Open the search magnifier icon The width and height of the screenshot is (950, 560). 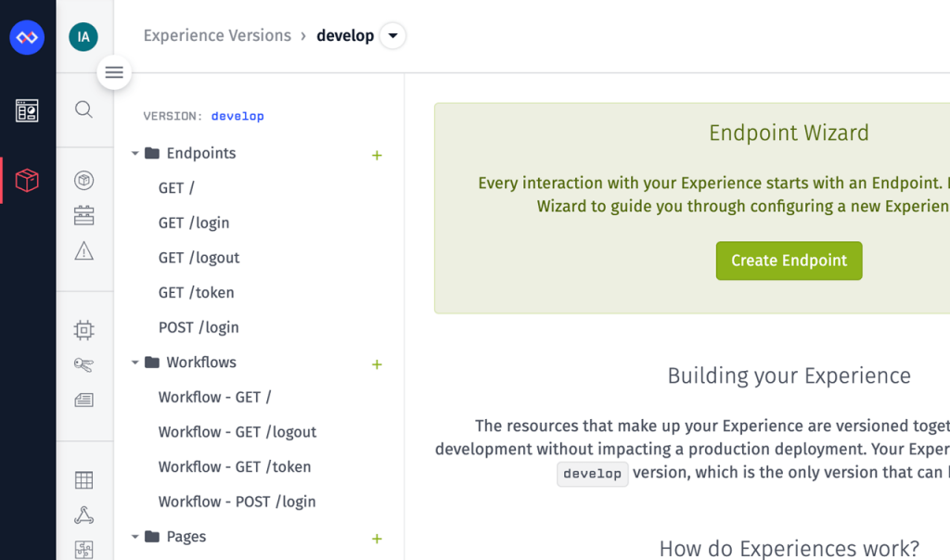83,109
